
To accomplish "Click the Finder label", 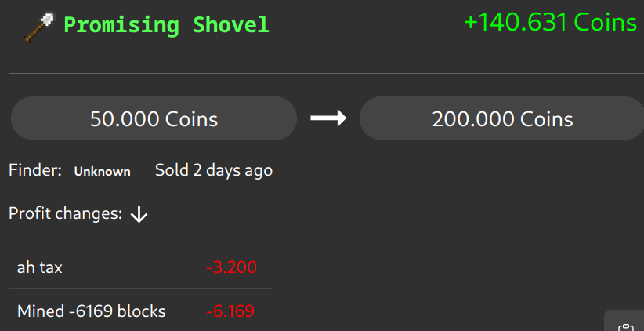I will click(34, 170).
